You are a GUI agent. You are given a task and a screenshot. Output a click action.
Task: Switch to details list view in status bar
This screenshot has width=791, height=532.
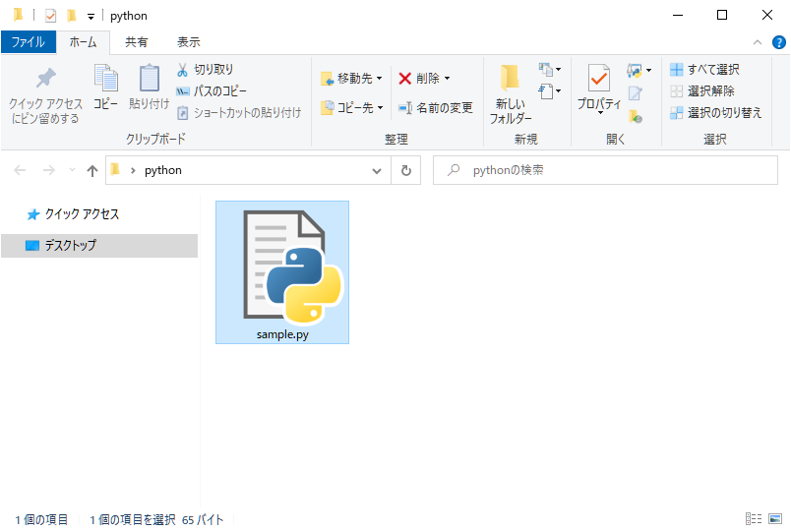754,519
